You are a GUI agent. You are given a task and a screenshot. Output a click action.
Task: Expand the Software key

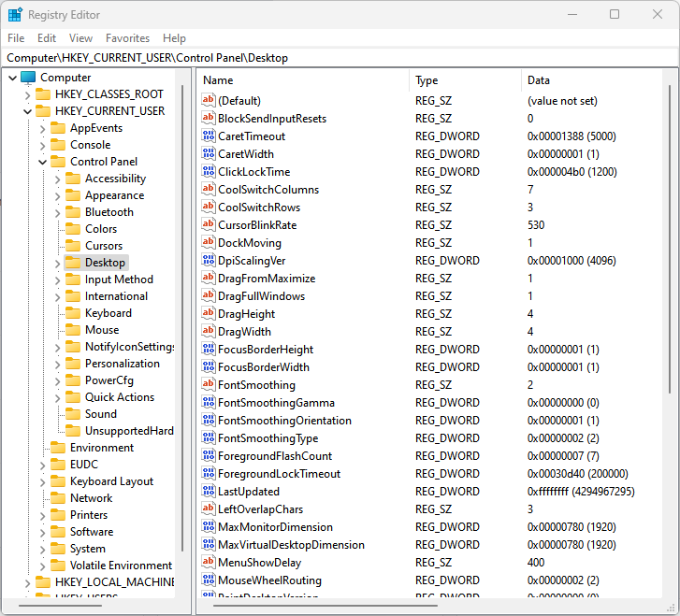pos(42,532)
